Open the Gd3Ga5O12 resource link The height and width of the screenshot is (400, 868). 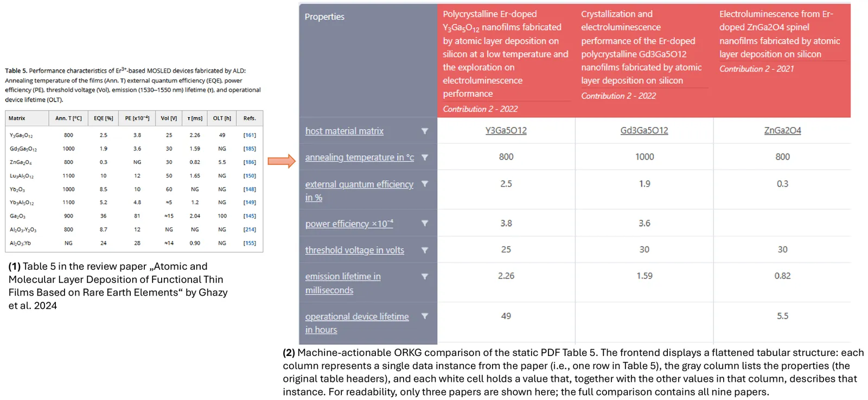pyautogui.click(x=644, y=130)
